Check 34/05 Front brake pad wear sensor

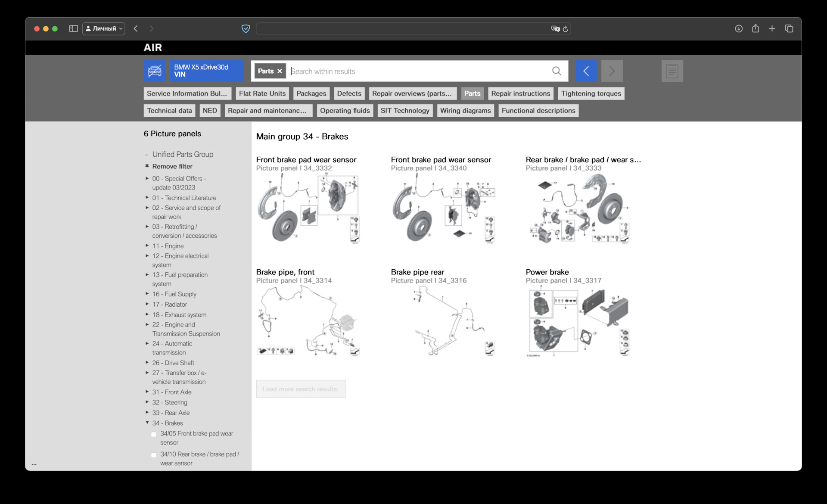154,434
